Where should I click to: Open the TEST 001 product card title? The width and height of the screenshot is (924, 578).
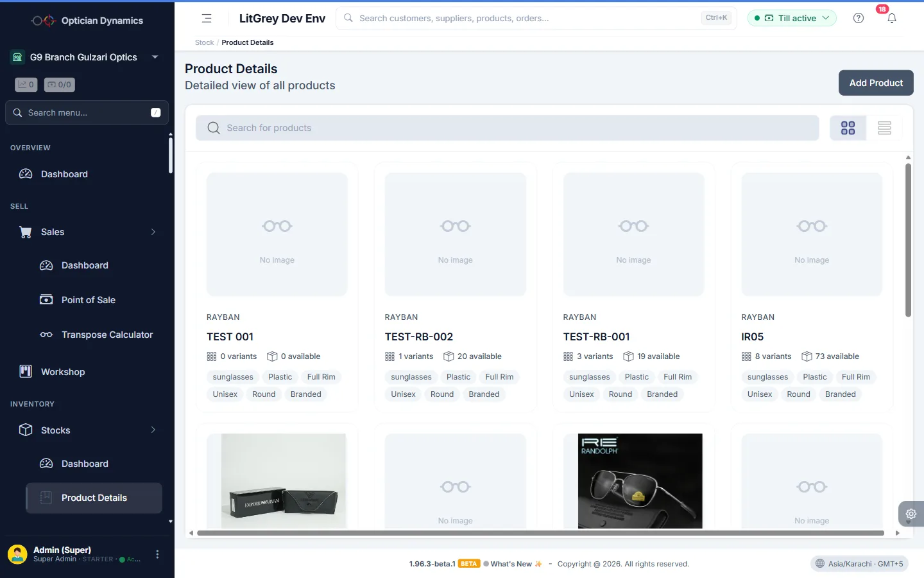click(x=230, y=337)
